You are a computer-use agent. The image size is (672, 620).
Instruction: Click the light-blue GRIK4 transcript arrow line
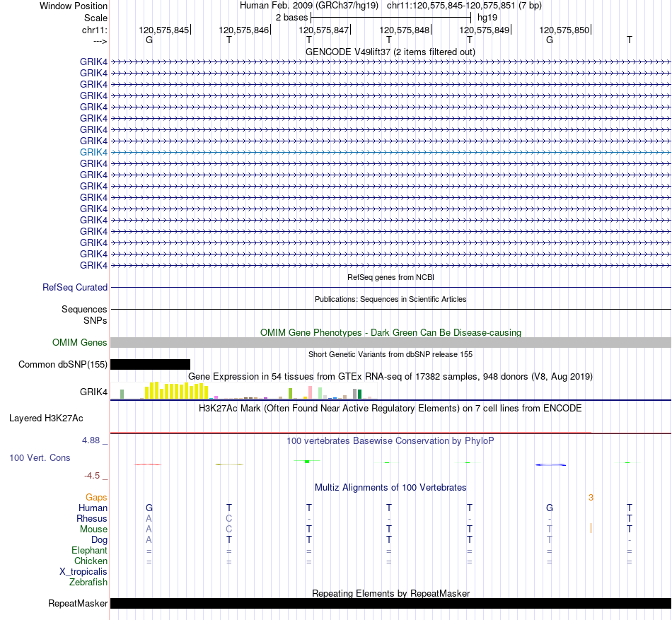[390, 152]
